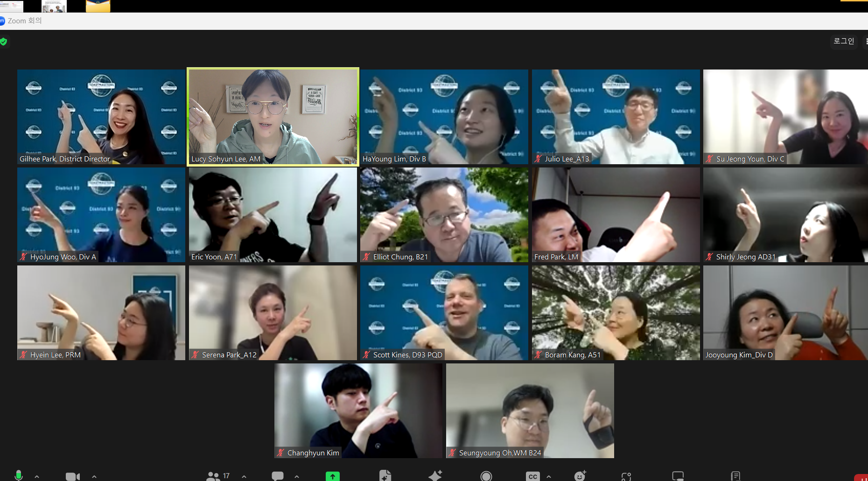Click the muted mic icon beside Elliot Chung, B21
Image resolution: width=868 pixels, height=481 pixels.
366,257
